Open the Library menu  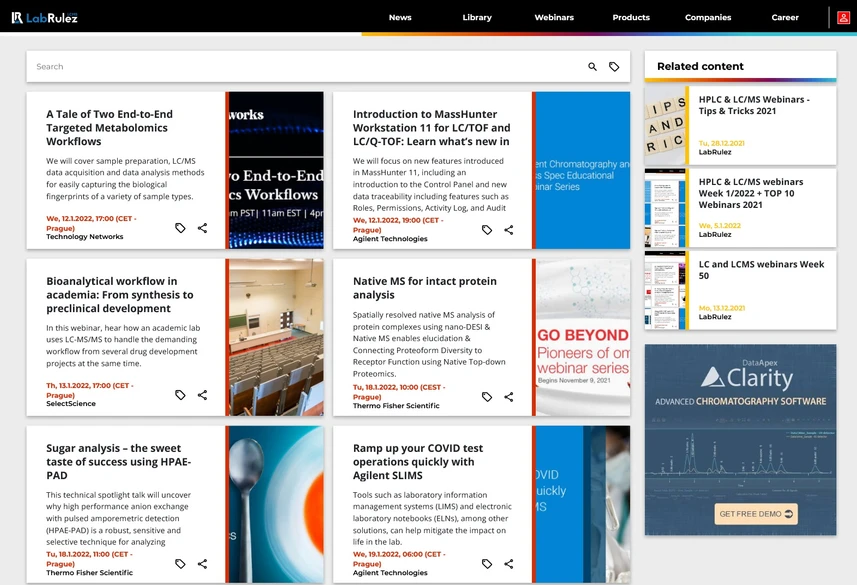477,17
